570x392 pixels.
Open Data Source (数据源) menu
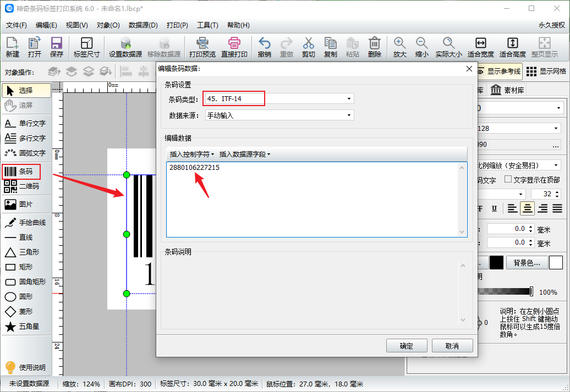coord(143,25)
